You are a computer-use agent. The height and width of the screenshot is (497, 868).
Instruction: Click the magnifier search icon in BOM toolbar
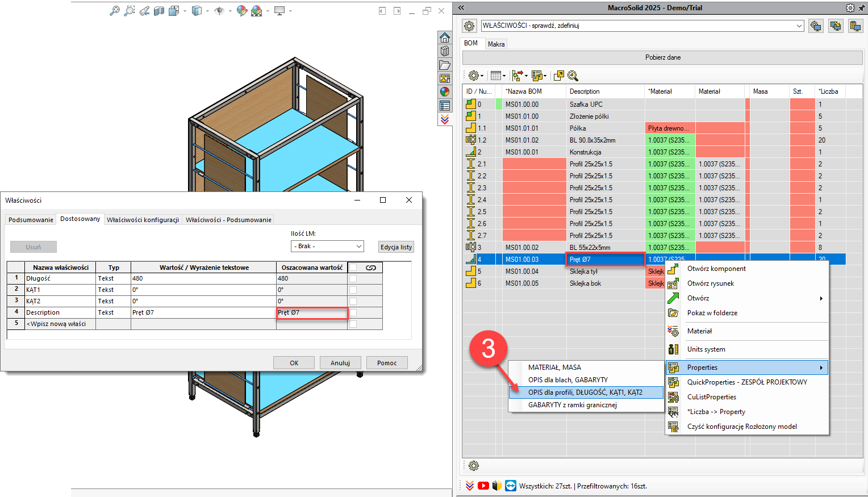pyautogui.click(x=573, y=76)
